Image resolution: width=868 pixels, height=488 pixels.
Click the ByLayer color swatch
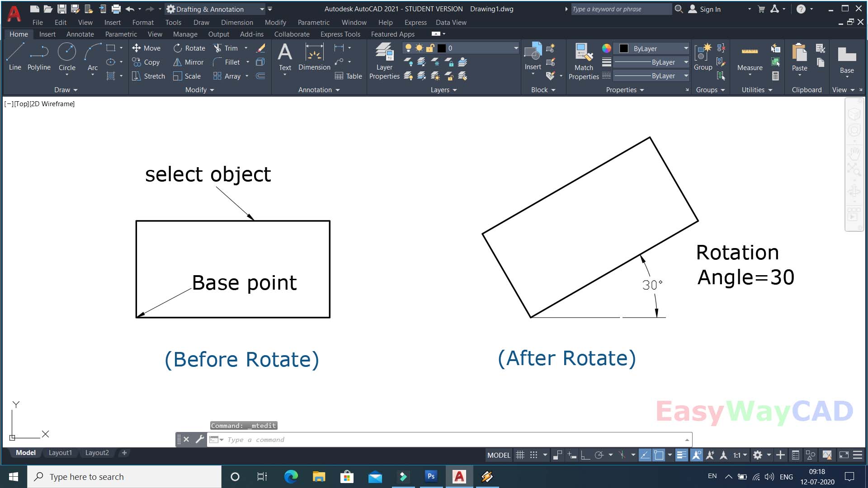[x=624, y=48]
